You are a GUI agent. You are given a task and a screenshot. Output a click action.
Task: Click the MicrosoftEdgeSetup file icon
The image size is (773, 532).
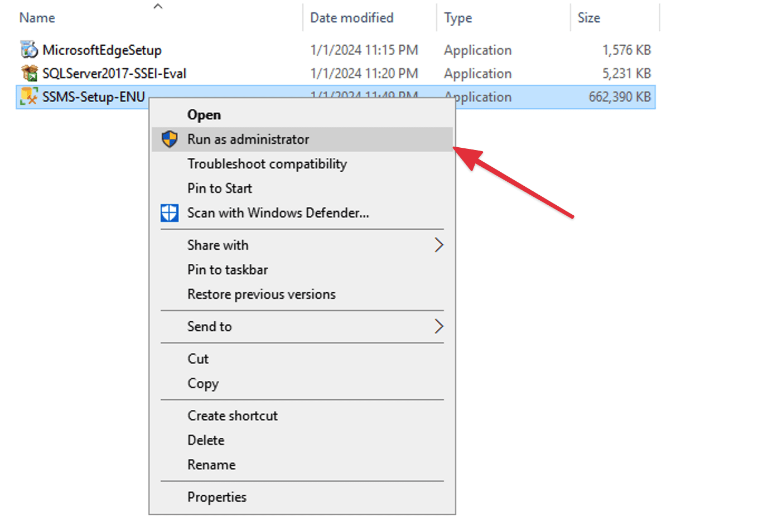point(29,50)
